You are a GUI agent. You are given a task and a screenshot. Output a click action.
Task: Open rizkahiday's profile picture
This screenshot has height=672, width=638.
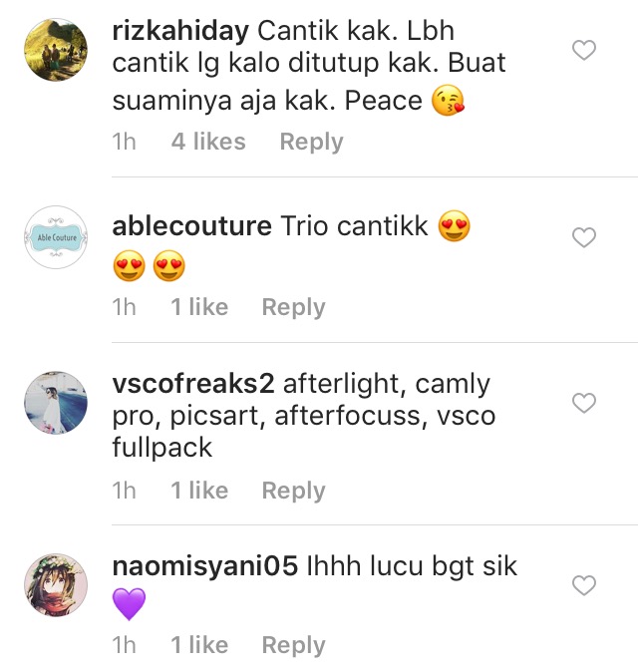pos(56,50)
